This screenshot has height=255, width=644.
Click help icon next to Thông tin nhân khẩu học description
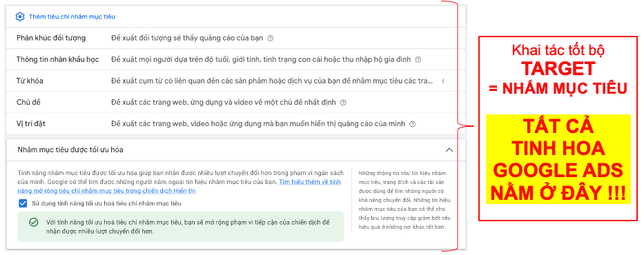pyautogui.click(x=418, y=59)
